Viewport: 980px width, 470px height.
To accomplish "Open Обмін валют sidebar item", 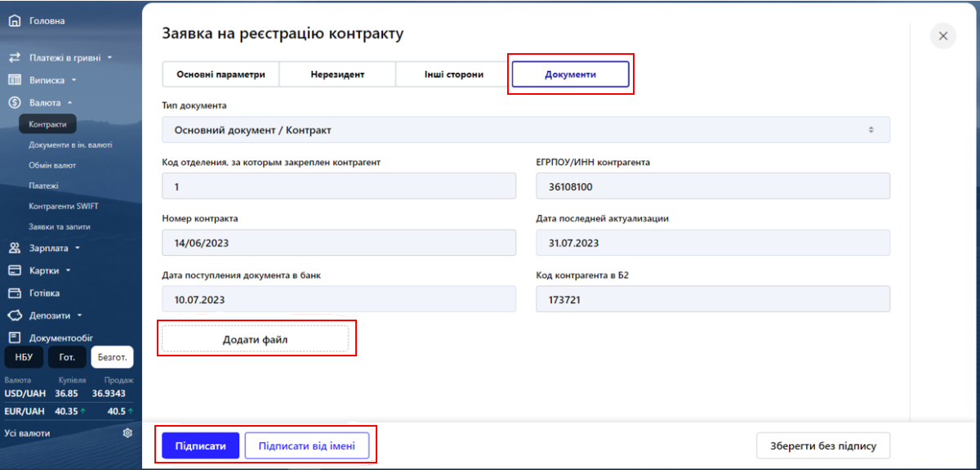I will pos(52,165).
